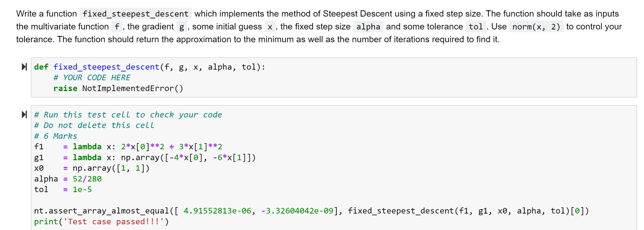Click the inline code 'norm(x, 2)' in the instructions
Viewport: 644px width, 230px height.
536,27
